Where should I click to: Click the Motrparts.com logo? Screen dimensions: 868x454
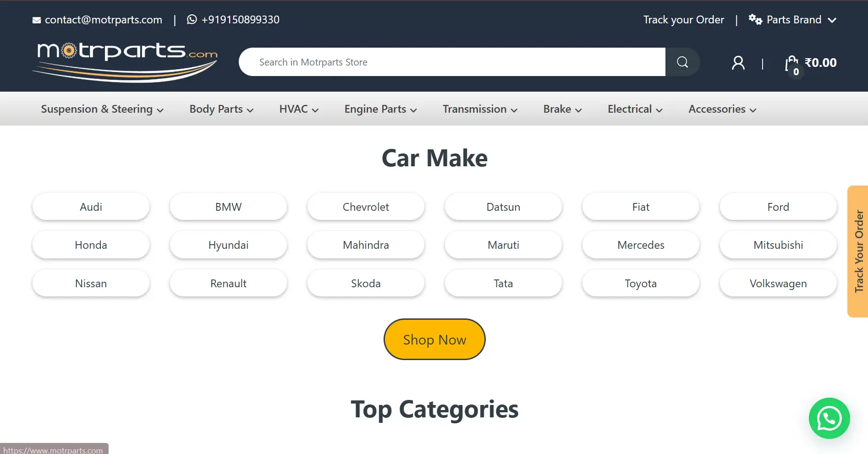125,62
